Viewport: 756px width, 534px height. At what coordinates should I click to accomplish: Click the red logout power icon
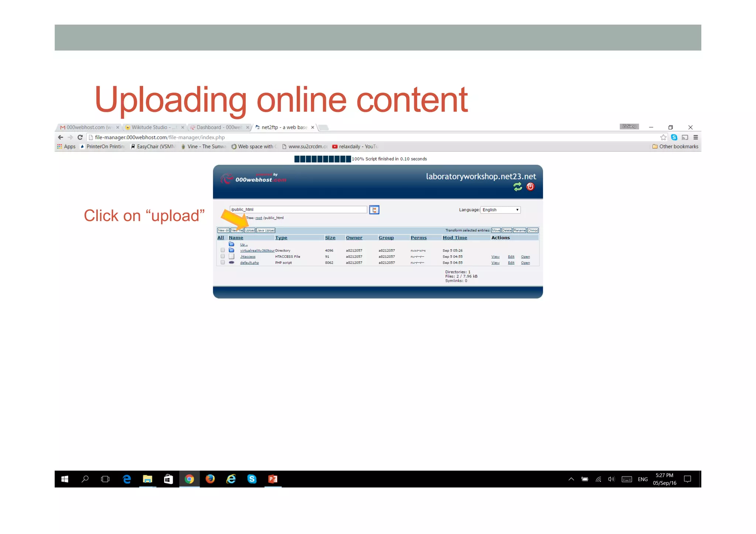(x=530, y=187)
